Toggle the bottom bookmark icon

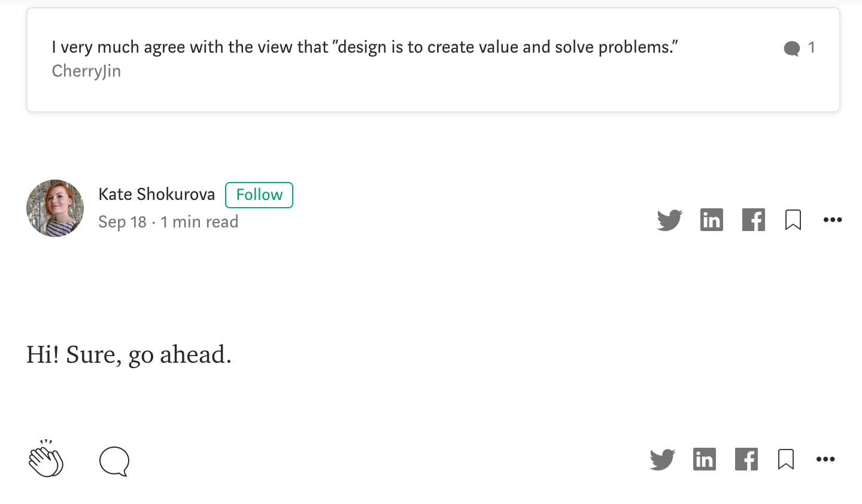click(785, 459)
